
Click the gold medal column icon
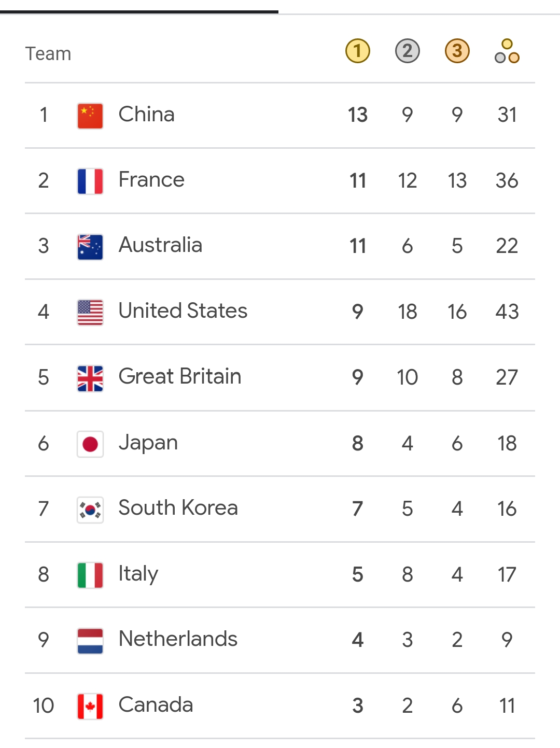tap(357, 51)
